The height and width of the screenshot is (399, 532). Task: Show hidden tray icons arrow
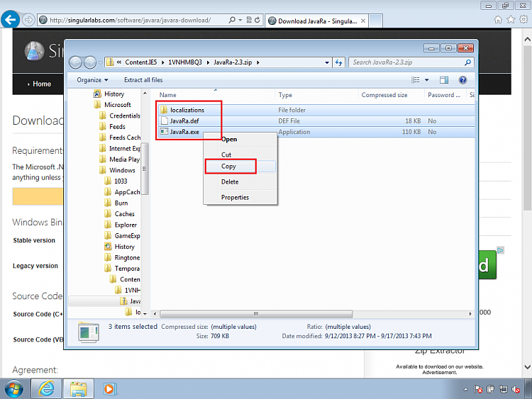coord(465,390)
